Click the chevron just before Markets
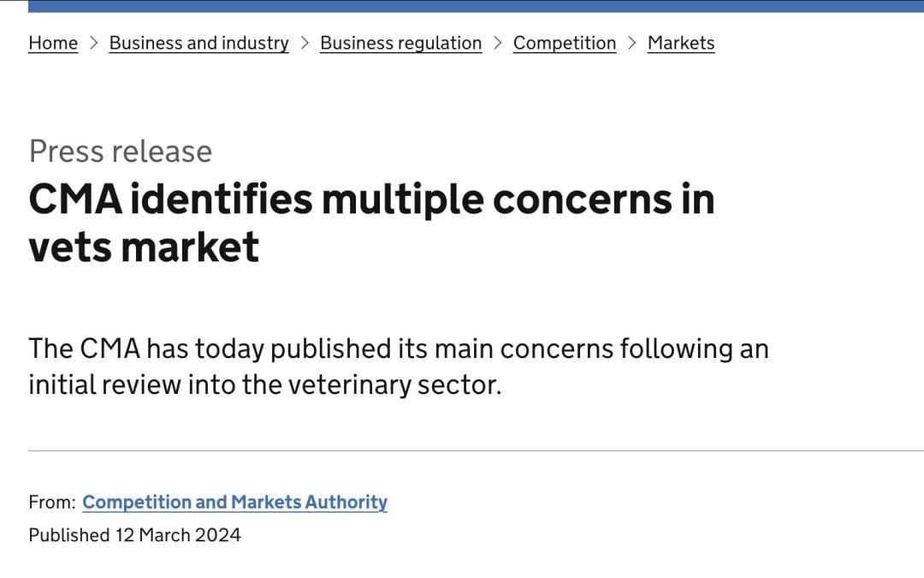The width and height of the screenshot is (924, 578). click(631, 43)
